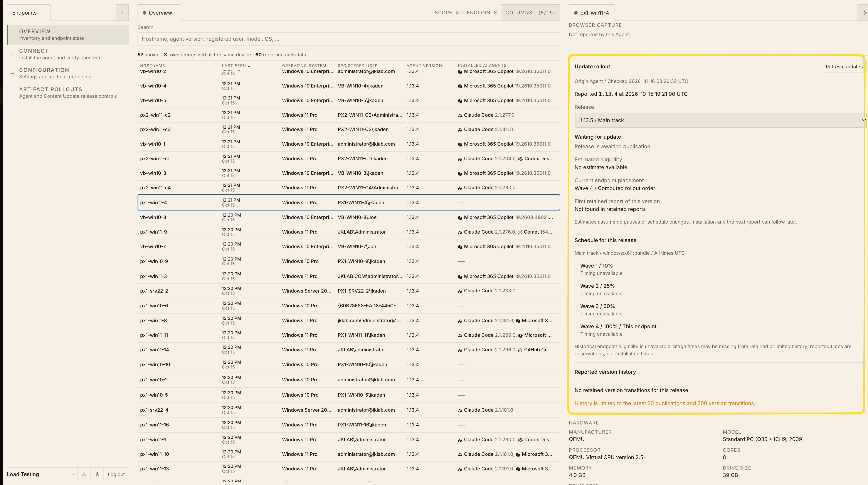Sort by the Last Seen column header
The image size is (868, 485).
click(236, 66)
